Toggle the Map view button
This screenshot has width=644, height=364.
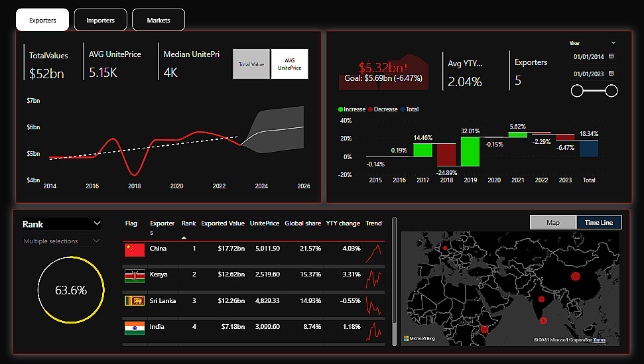pyautogui.click(x=553, y=222)
